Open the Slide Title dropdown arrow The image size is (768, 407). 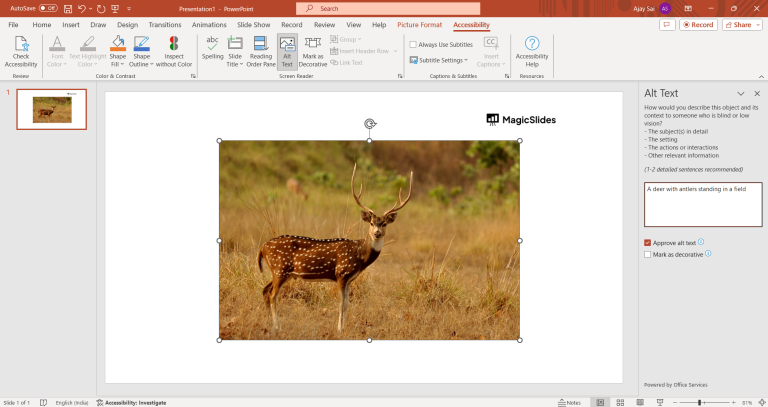click(x=241, y=64)
